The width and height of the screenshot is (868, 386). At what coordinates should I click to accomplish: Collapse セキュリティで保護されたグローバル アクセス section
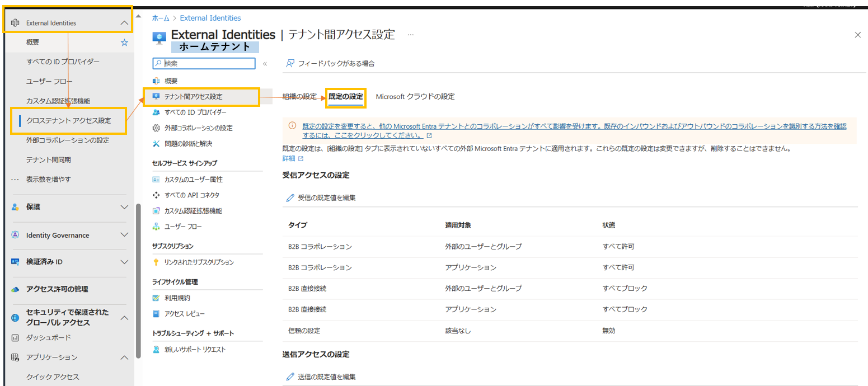click(x=124, y=318)
